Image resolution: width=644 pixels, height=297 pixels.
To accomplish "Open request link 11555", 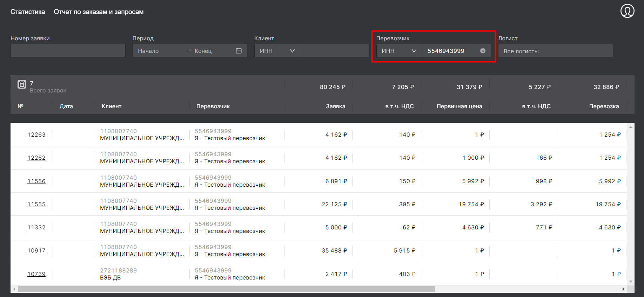I will [36, 204].
